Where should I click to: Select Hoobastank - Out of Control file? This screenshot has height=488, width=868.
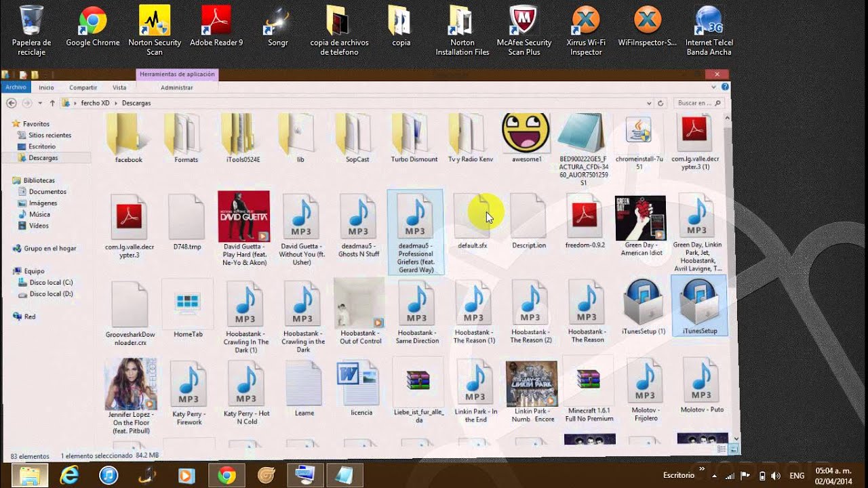[360, 312]
